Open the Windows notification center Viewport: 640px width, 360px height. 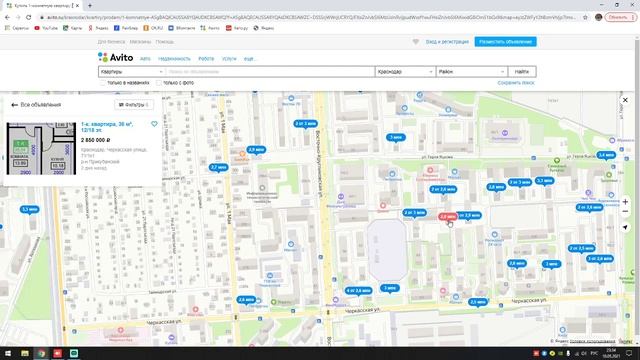point(629,353)
